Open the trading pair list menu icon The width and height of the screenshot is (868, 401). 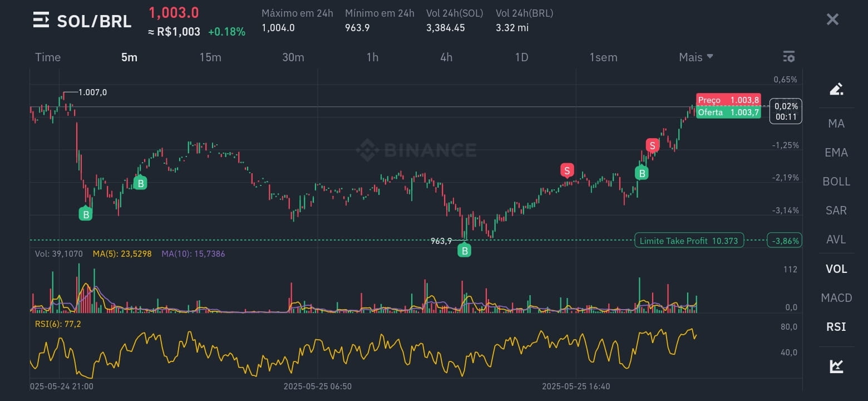(x=41, y=20)
